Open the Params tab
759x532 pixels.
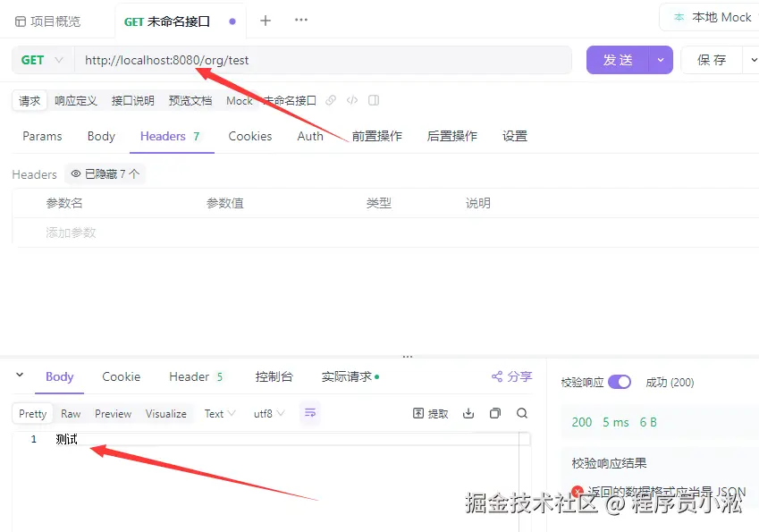[x=42, y=136]
